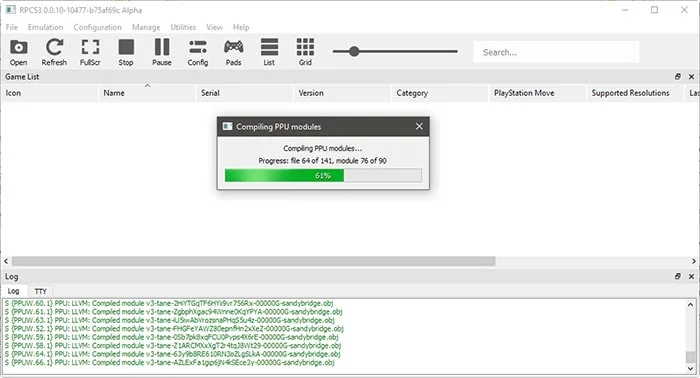Open the Manage menu
The width and height of the screenshot is (700, 378).
(x=146, y=27)
